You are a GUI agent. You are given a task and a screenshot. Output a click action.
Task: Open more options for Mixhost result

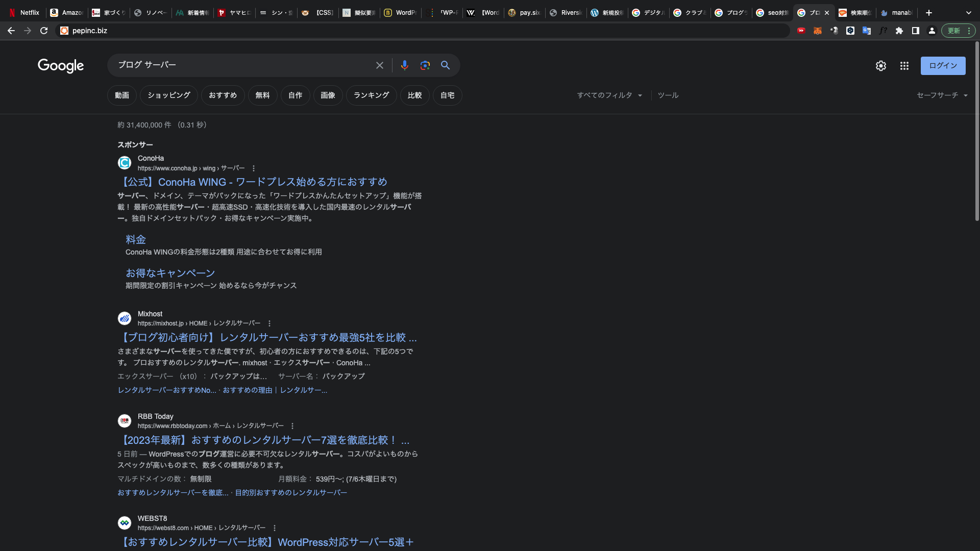pos(269,323)
